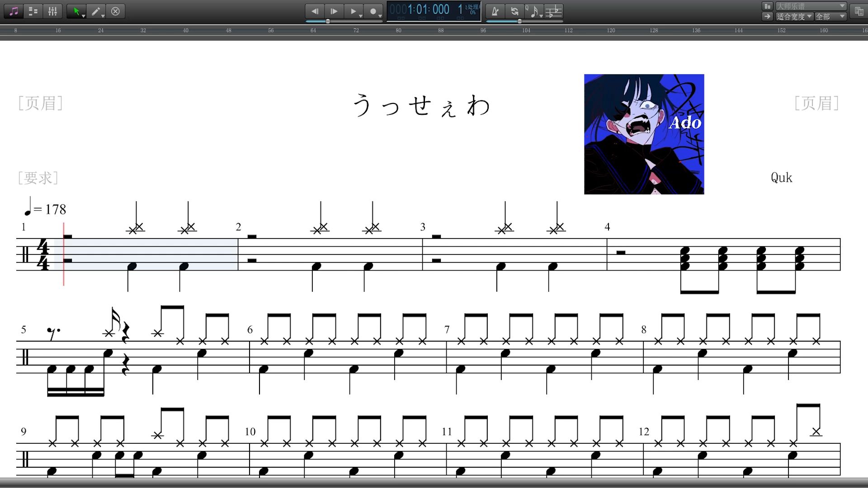Adjust the slider beneath the metronome buttons

[524, 21]
